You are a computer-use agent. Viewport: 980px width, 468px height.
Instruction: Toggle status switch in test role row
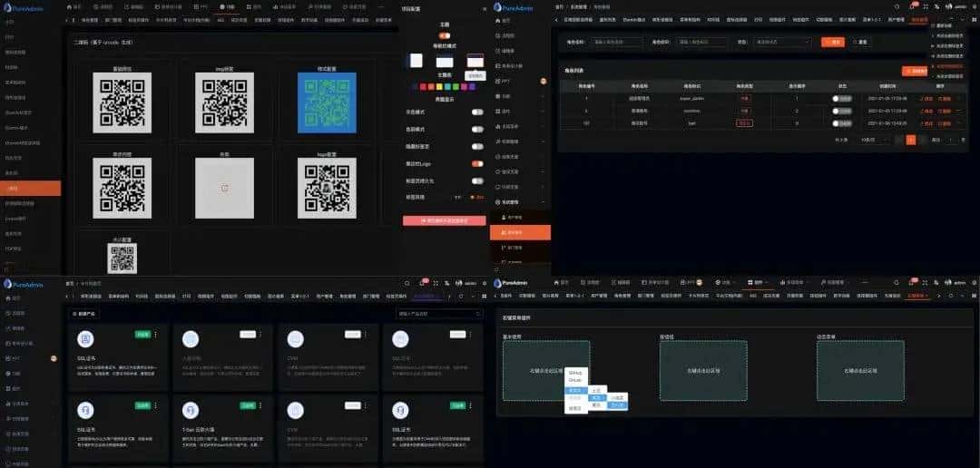[842, 123]
